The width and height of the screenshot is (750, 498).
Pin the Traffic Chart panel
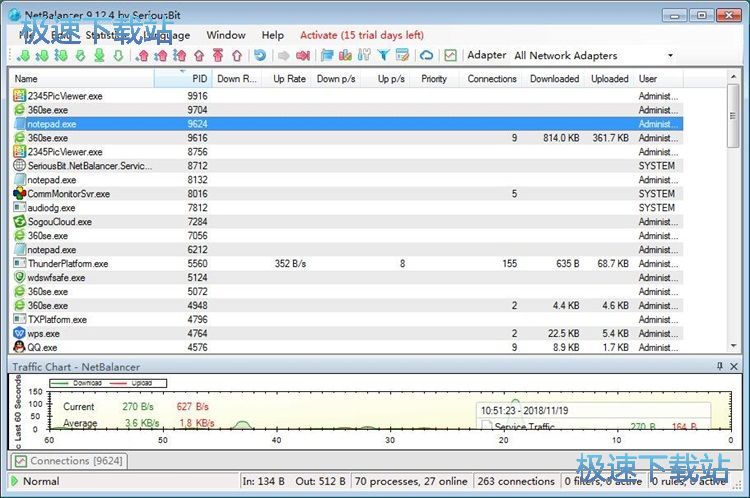[x=720, y=366]
